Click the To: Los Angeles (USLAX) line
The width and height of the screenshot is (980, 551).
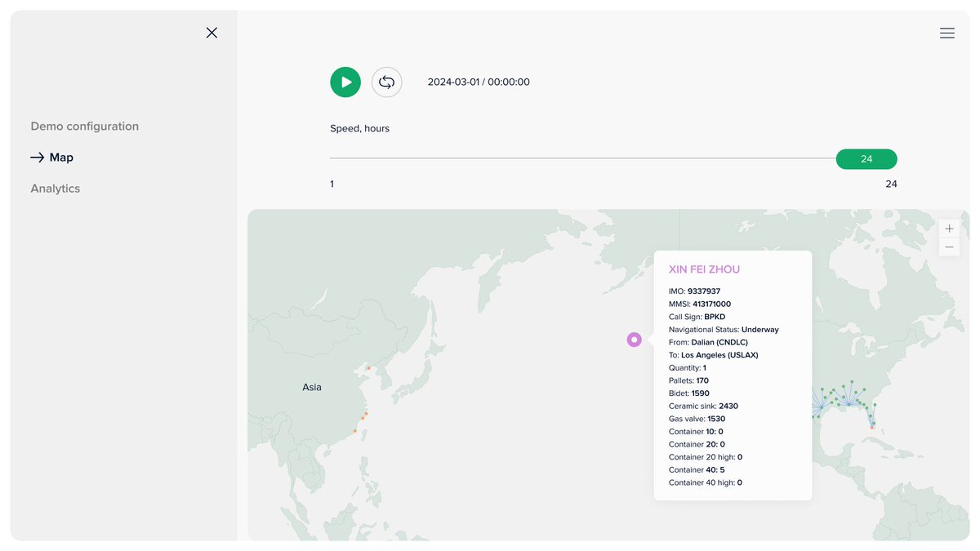(x=714, y=355)
